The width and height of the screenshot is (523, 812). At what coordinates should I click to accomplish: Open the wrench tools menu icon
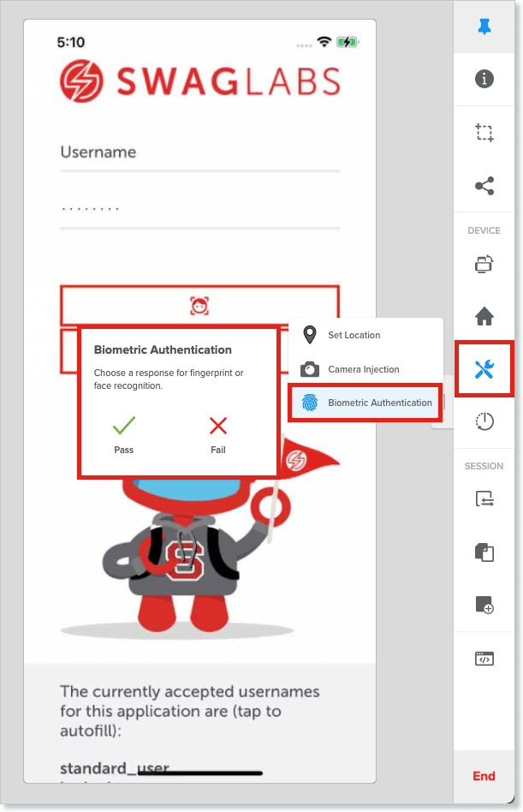tap(484, 369)
